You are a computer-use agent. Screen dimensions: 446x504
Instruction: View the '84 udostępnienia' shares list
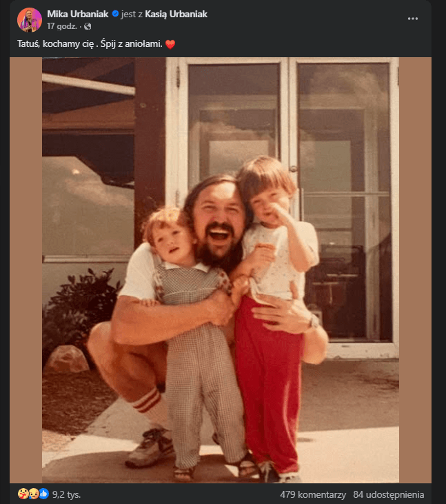[x=388, y=494]
